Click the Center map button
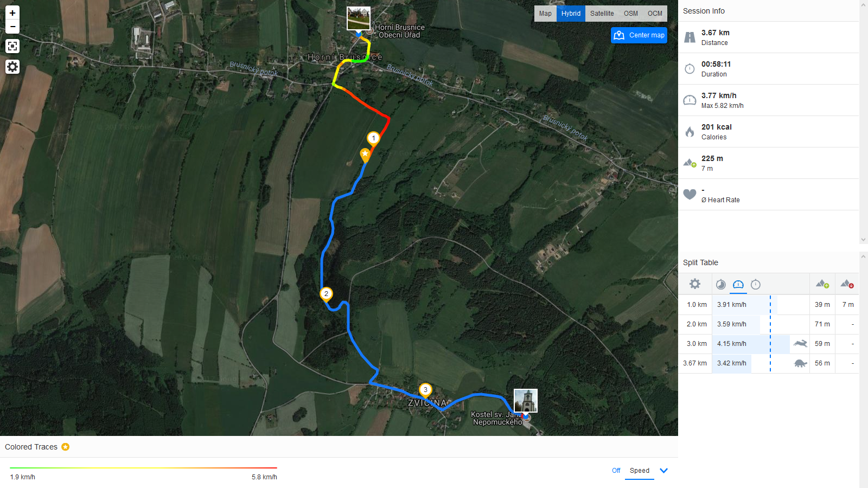 (639, 35)
